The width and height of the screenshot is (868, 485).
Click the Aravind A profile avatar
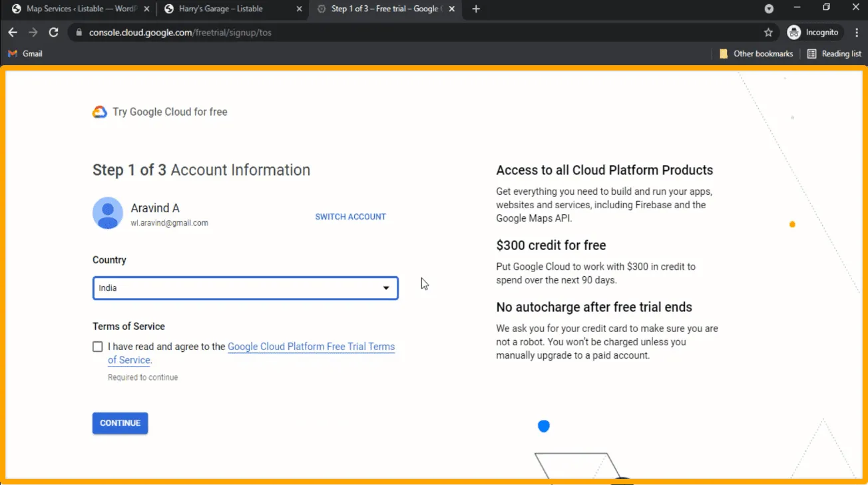click(x=107, y=213)
